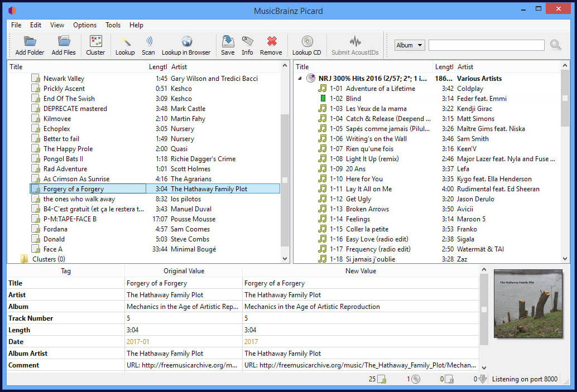Click the metadata table scrollbar thumb
Screen dimensions: 577x392
point(484,309)
